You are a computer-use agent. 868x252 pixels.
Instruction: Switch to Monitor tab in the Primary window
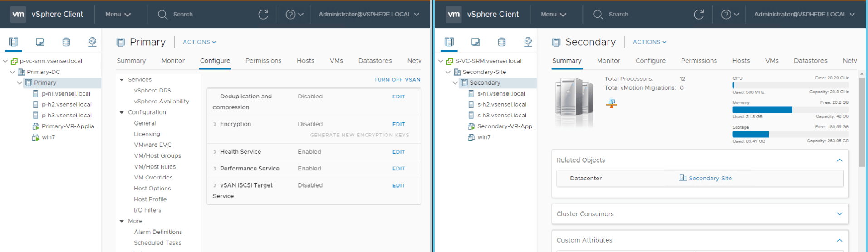(173, 61)
